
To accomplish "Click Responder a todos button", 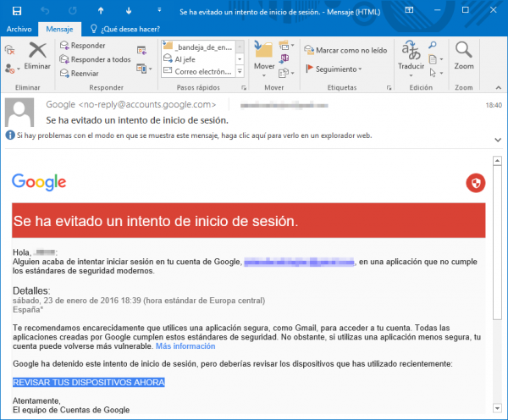I will pos(95,59).
